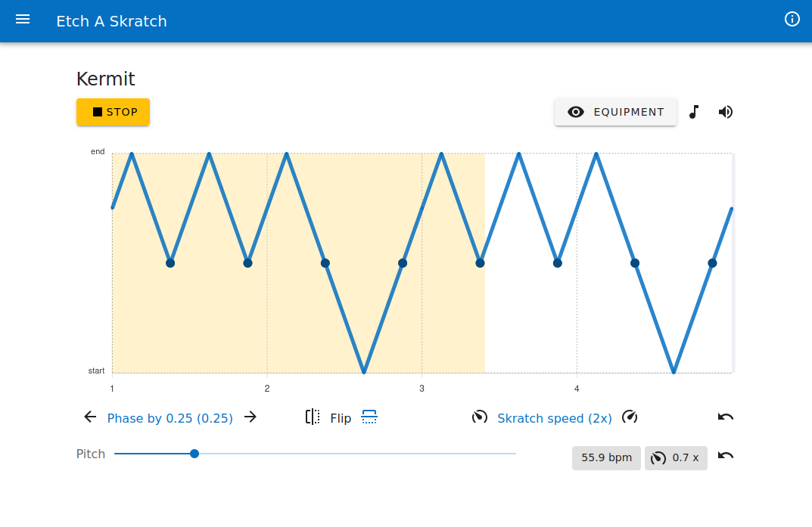Image resolution: width=812 pixels, height=527 pixels.
Task: Flip the pattern vertically
Action: 369,417
